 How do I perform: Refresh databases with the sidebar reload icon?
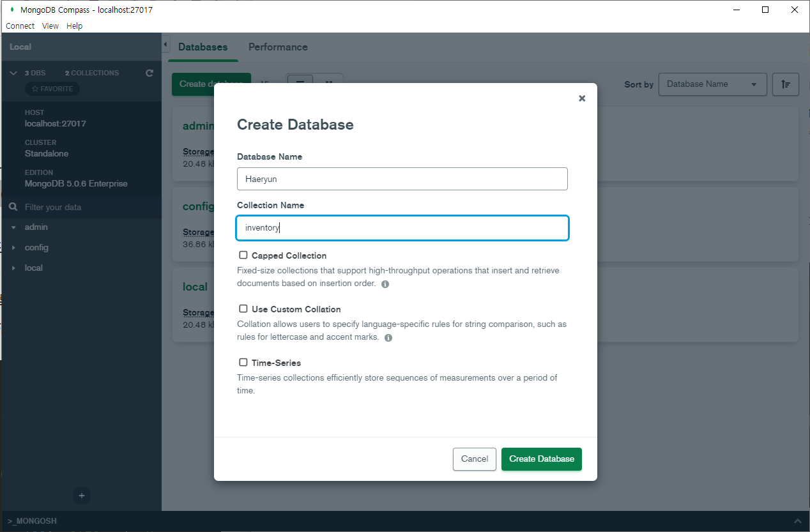point(149,73)
